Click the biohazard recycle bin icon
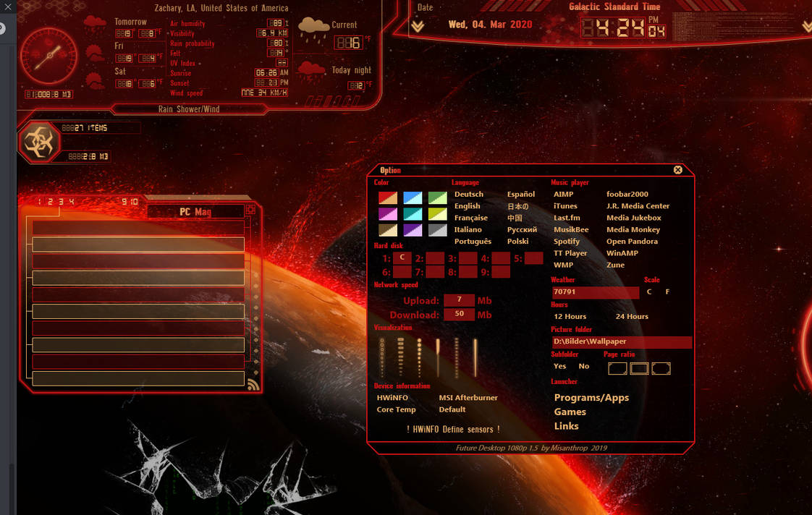Viewport: 812px width, 515px height. [x=41, y=142]
